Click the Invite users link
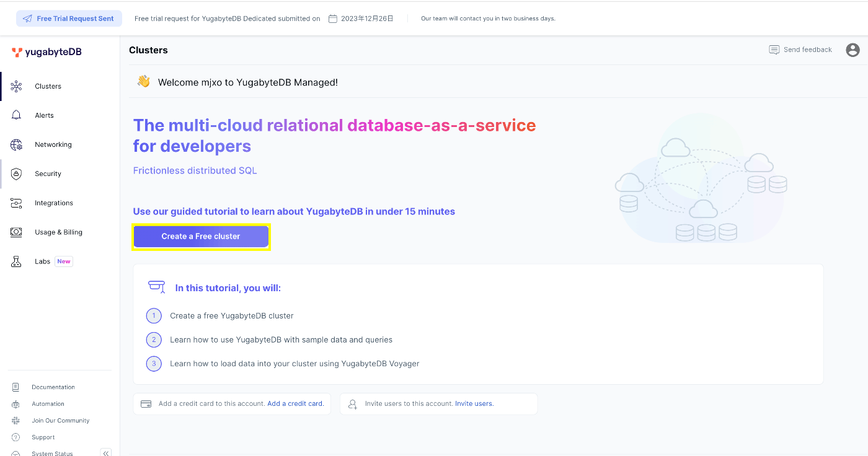Viewport: 868px width, 456px height. coord(474,403)
